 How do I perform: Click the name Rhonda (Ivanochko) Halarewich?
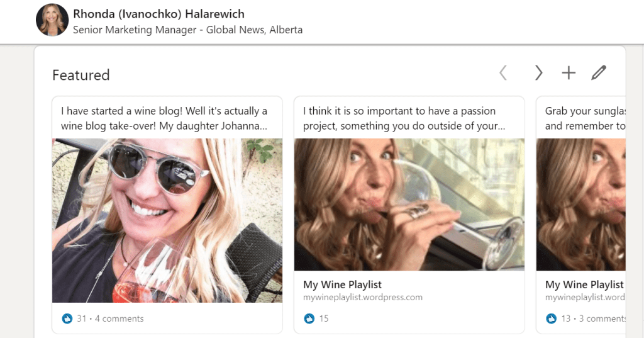point(158,14)
